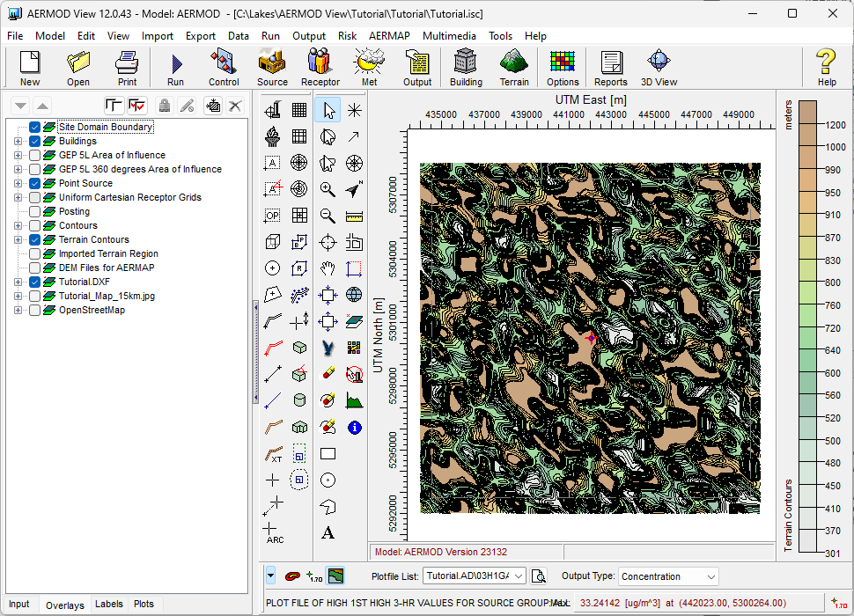Select the circular area source tool
Viewport: 854px width, 616px height.
coord(273,268)
